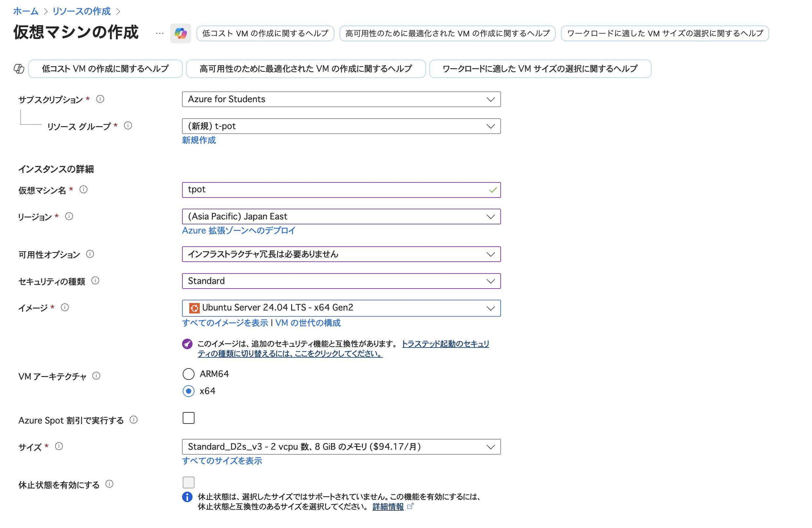Click header VM サイズの選択 help chip
The image size is (812, 528).
[x=665, y=33]
